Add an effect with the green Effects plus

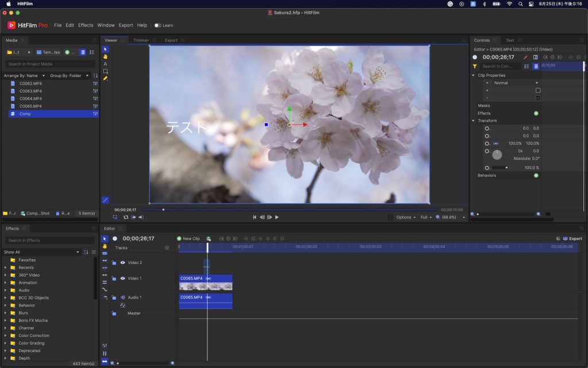(x=536, y=113)
